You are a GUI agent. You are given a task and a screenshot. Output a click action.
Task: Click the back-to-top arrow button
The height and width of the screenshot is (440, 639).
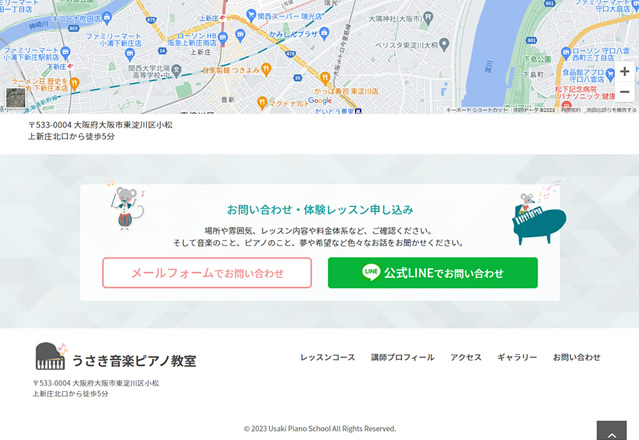(x=612, y=431)
